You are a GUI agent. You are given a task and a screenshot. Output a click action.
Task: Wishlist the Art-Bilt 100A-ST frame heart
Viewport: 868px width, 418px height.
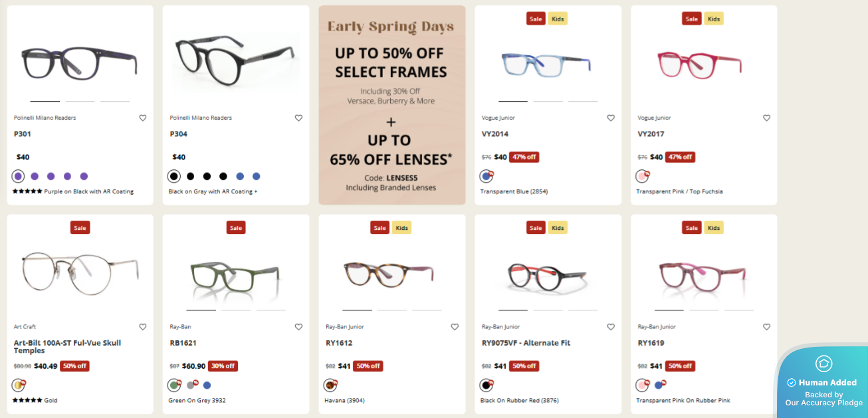tap(143, 327)
